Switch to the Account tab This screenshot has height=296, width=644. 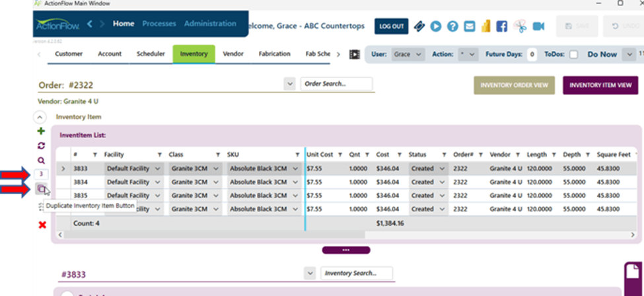[110, 54]
